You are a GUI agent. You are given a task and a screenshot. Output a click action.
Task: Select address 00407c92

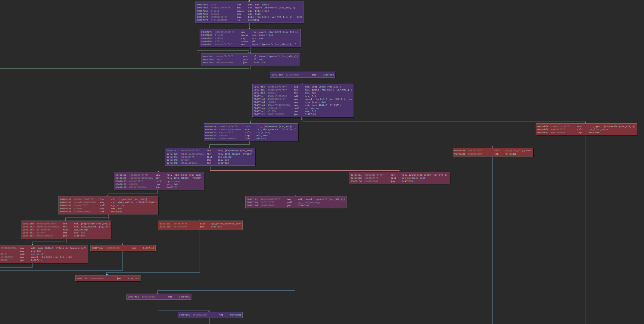(66, 199)
